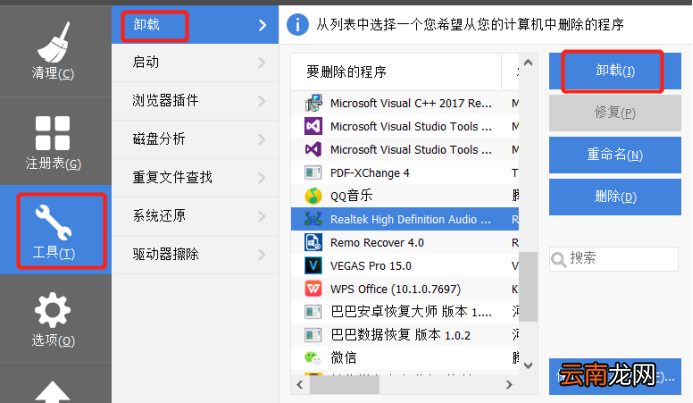Select Realtek High Definition Audio entry

tap(405, 219)
